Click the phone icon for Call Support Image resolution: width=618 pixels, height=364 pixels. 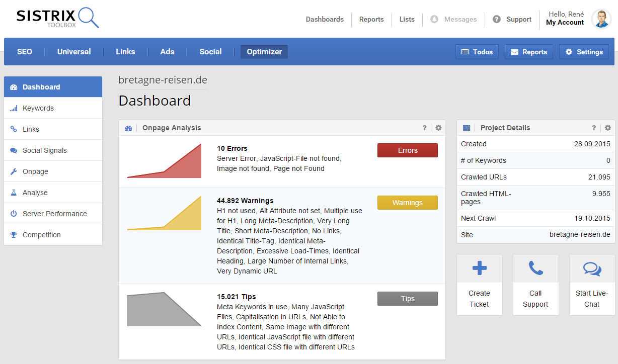pyautogui.click(x=535, y=268)
